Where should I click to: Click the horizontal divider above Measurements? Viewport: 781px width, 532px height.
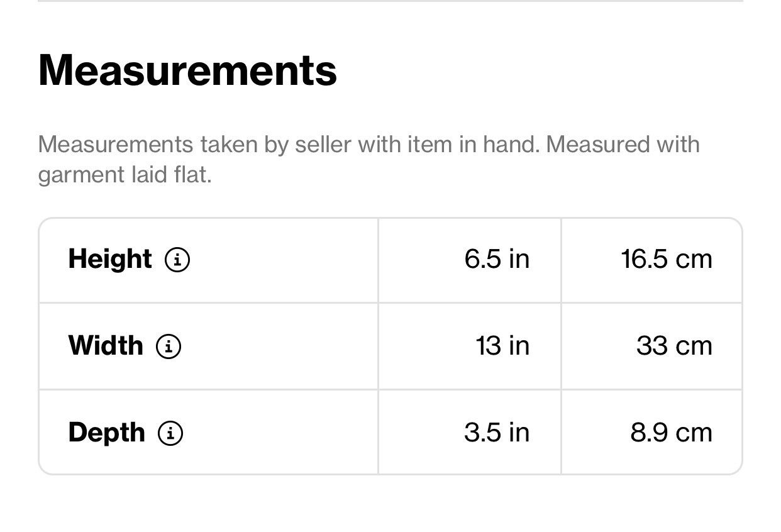tap(390, 1)
